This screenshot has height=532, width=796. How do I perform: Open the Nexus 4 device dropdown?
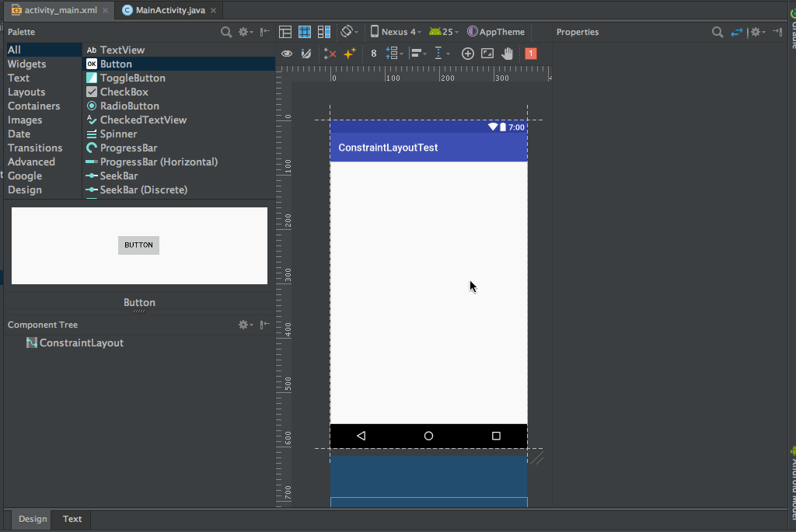pos(396,32)
